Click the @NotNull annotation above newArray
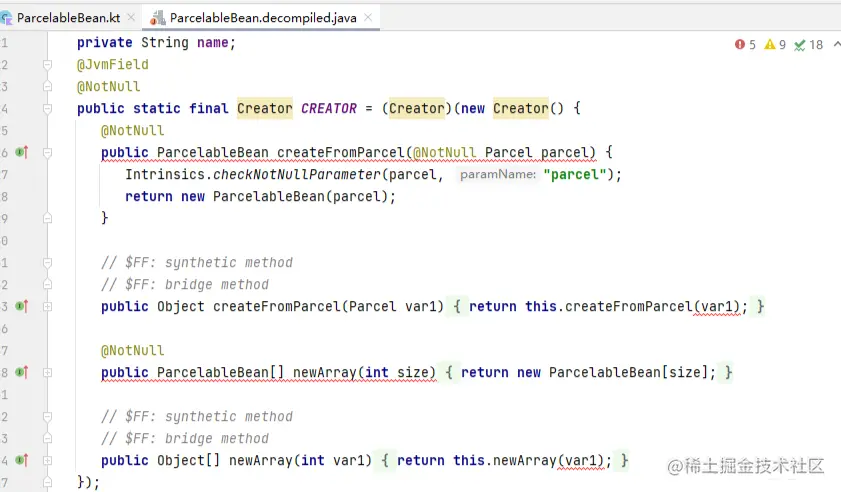The width and height of the screenshot is (841, 492). point(132,351)
